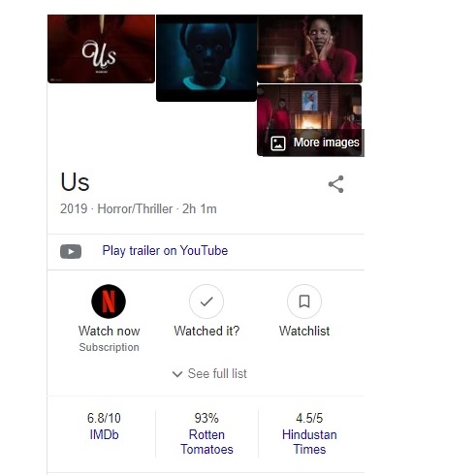The height and width of the screenshot is (475, 476).
Task: Click See full list text
Action: (x=217, y=373)
